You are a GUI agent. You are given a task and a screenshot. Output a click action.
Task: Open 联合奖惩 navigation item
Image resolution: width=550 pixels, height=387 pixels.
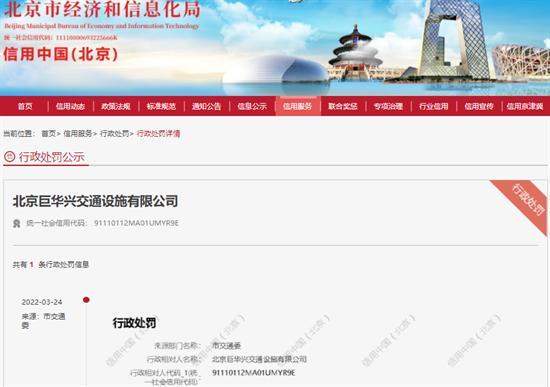pos(343,106)
